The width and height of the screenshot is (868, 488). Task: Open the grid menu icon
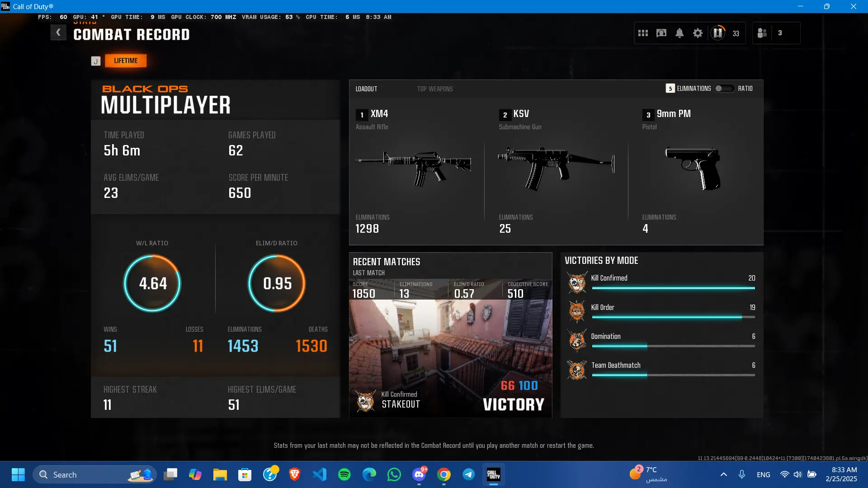[x=643, y=33]
